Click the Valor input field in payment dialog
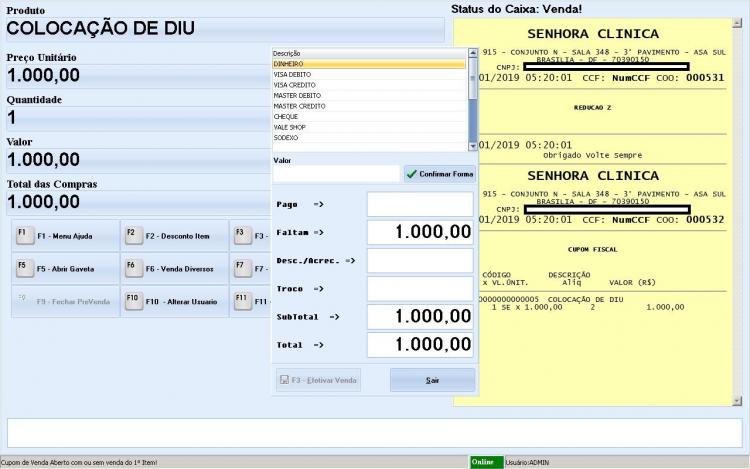The image size is (750, 469). (x=336, y=174)
